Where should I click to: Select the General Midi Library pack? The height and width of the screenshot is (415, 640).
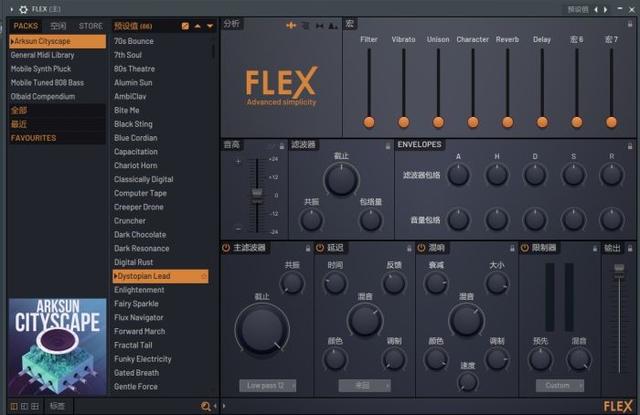pos(57,55)
